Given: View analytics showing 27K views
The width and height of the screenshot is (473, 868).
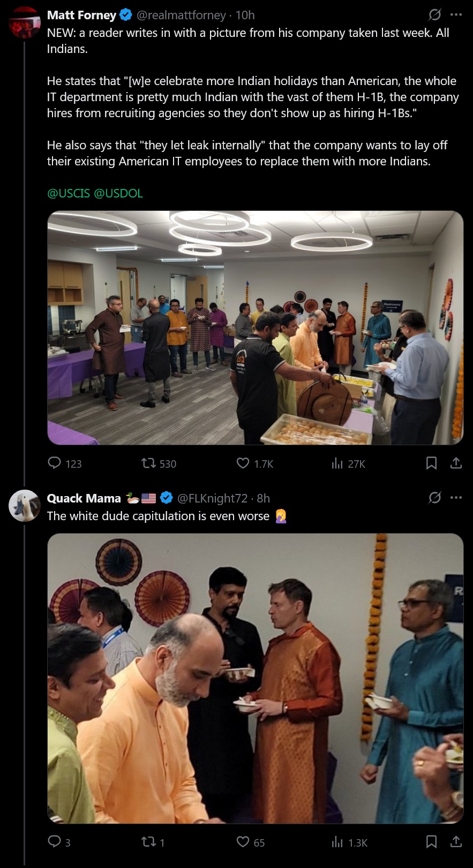Looking at the screenshot, I should pyautogui.click(x=348, y=463).
